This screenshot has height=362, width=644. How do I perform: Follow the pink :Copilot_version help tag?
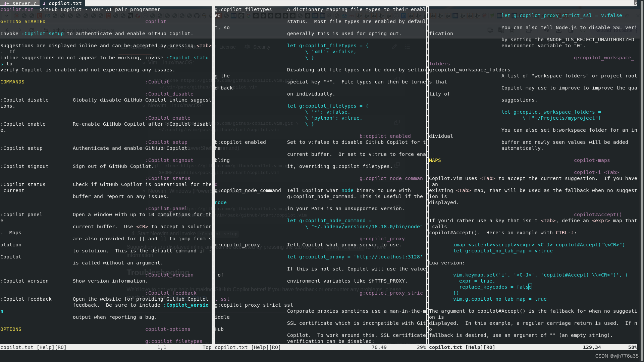[169, 275]
